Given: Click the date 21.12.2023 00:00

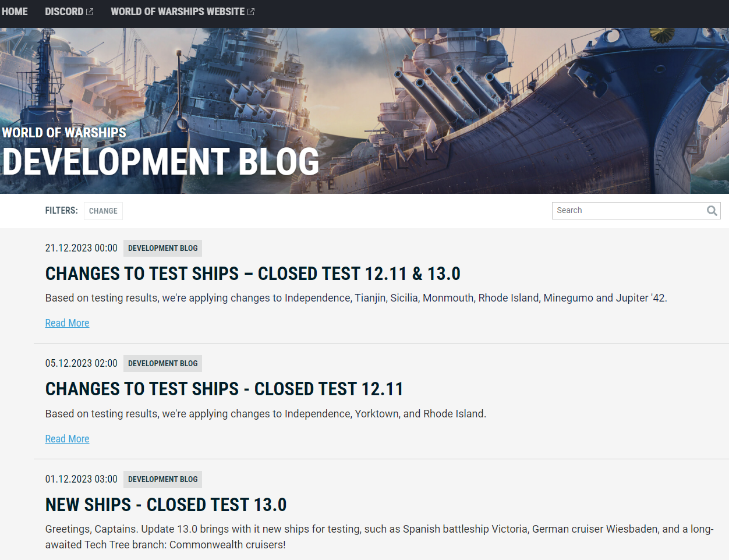Looking at the screenshot, I should [82, 248].
